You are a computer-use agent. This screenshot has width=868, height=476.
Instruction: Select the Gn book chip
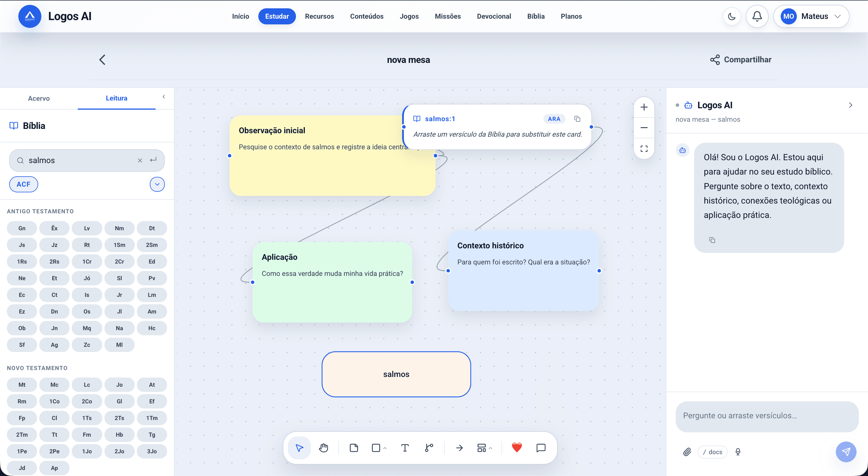tap(22, 228)
